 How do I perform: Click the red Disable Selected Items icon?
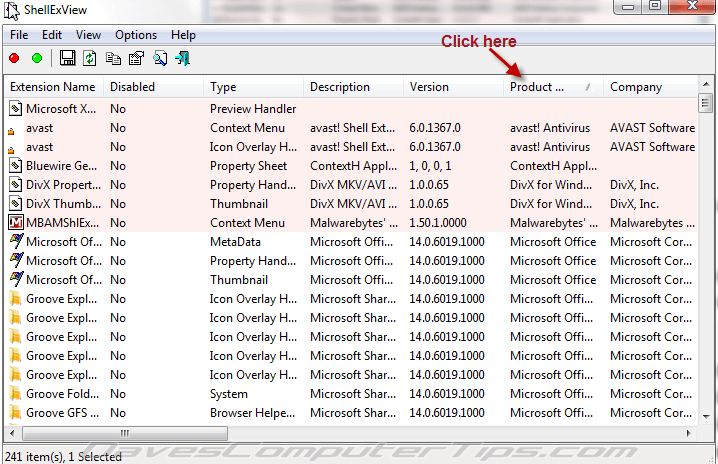pos(14,58)
